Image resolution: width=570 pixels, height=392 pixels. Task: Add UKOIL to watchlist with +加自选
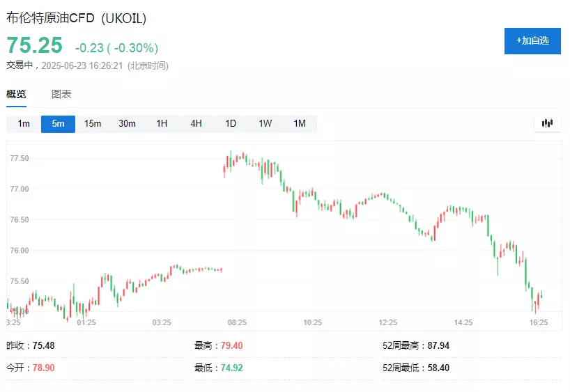[532, 41]
